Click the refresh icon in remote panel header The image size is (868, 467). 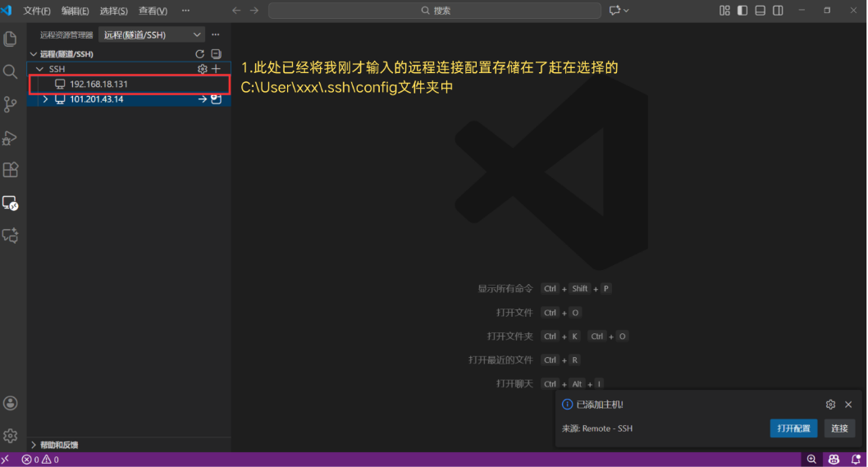(200, 53)
